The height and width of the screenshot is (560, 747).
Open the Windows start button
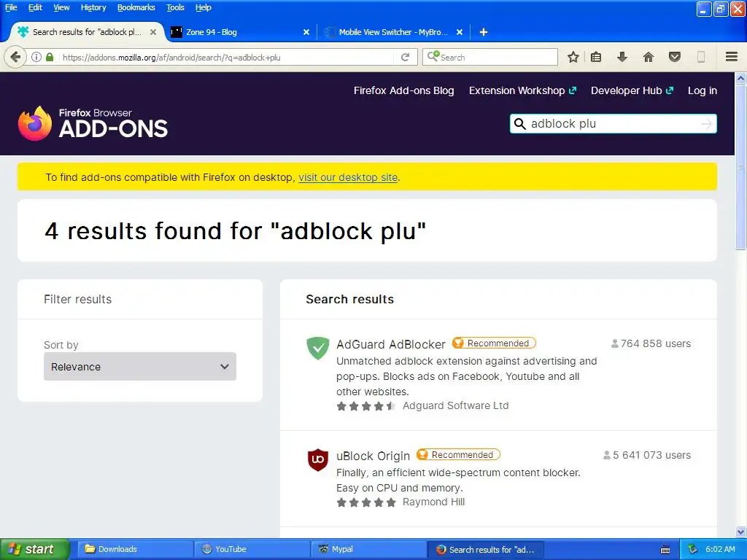pyautogui.click(x=34, y=549)
